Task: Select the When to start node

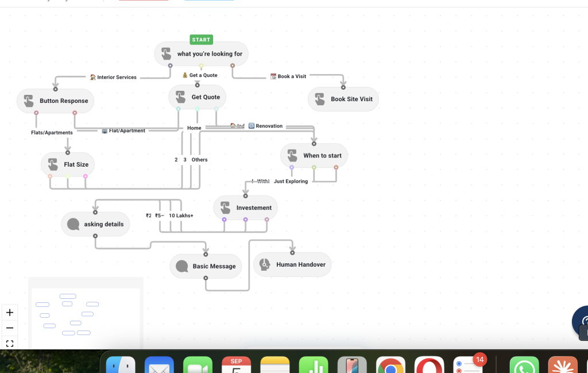Action: (314, 155)
